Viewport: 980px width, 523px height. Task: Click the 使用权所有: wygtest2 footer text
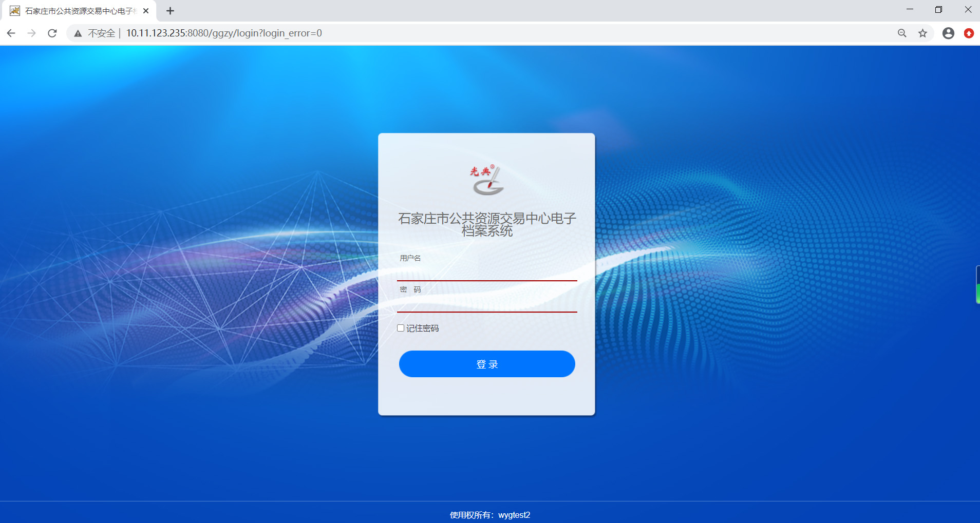click(490, 515)
